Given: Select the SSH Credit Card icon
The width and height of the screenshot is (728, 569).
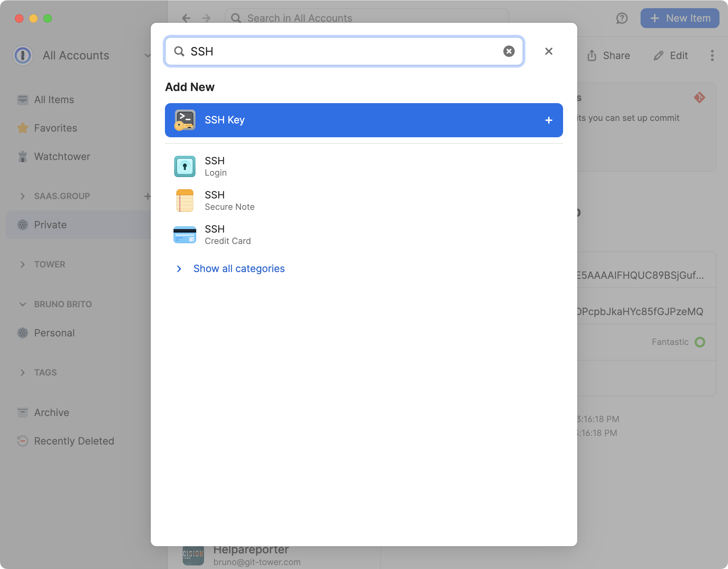Looking at the screenshot, I should coord(185,234).
